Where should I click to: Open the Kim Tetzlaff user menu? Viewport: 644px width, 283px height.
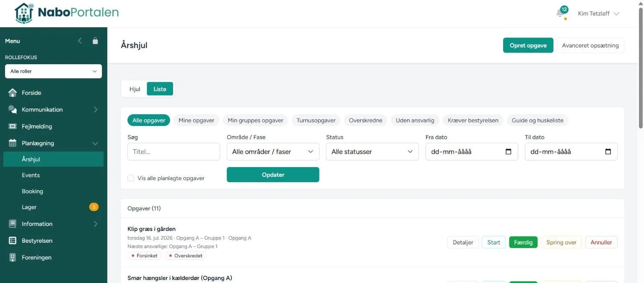pyautogui.click(x=598, y=13)
